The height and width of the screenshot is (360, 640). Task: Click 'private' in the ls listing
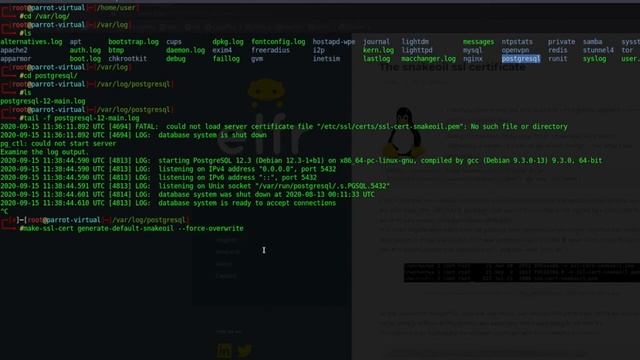click(x=561, y=42)
